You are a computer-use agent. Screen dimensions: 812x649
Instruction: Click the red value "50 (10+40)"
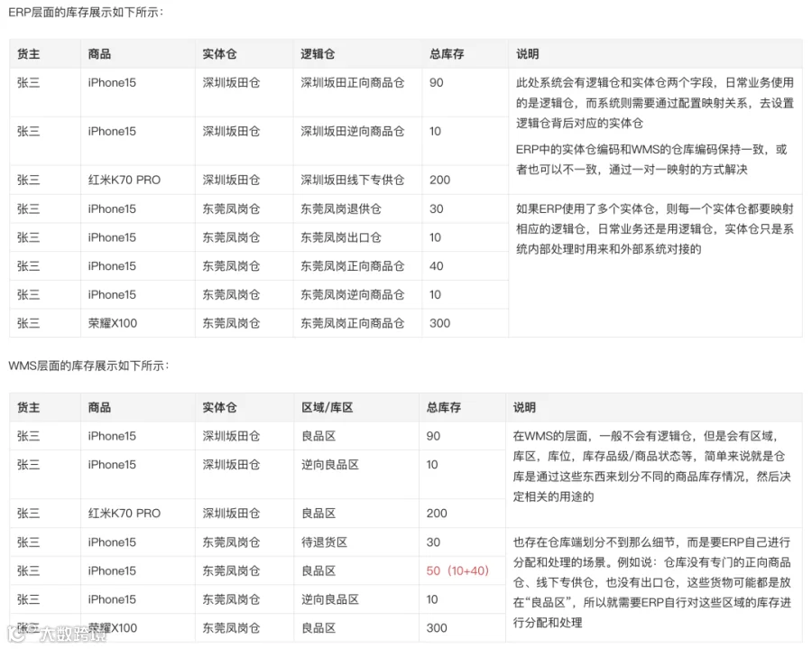click(457, 570)
